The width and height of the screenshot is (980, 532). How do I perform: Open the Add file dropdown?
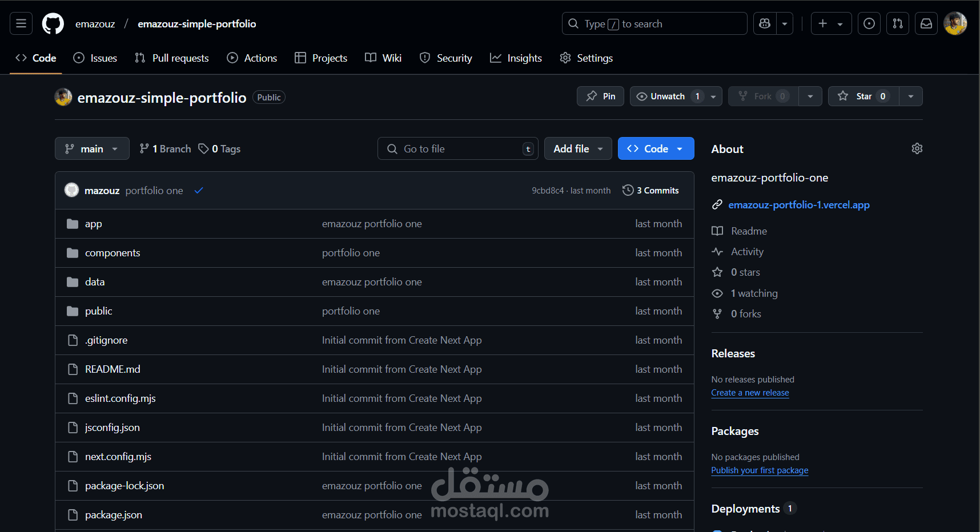[x=578, y=148]
